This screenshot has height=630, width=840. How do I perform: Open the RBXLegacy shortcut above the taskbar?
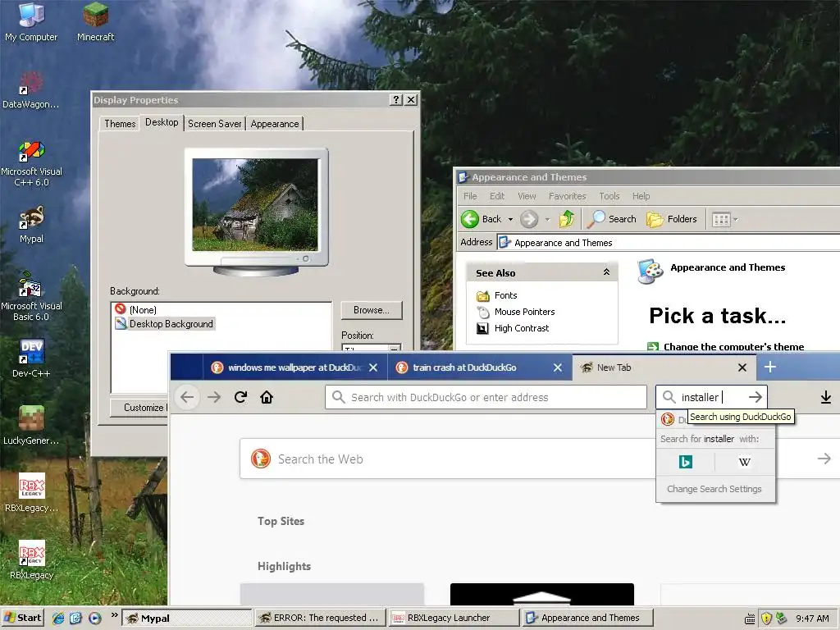pos(31,559)
